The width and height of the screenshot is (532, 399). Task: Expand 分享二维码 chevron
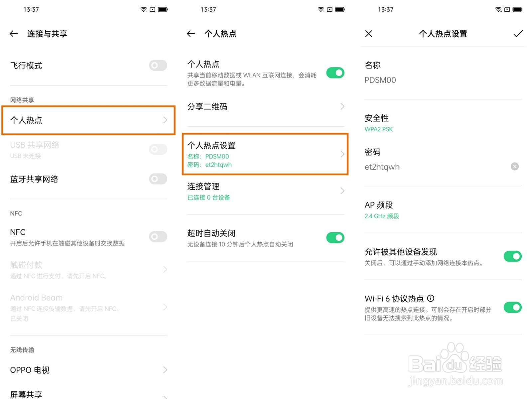[342, 106]
